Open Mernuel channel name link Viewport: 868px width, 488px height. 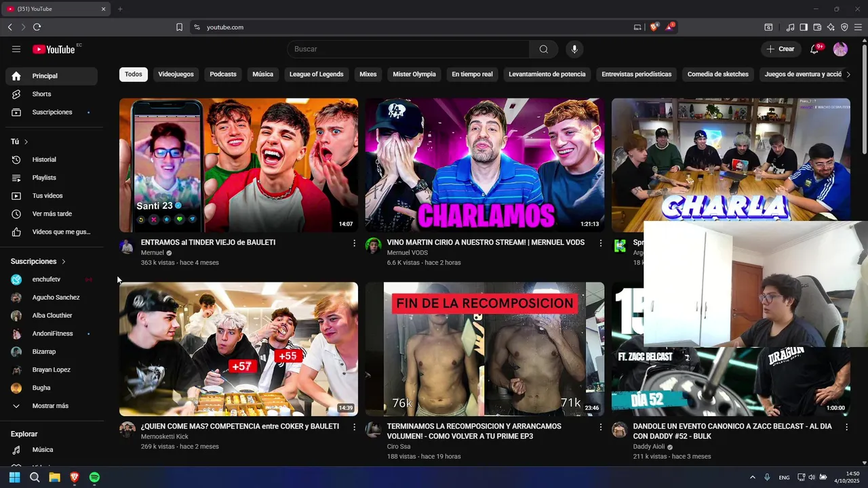153,253
